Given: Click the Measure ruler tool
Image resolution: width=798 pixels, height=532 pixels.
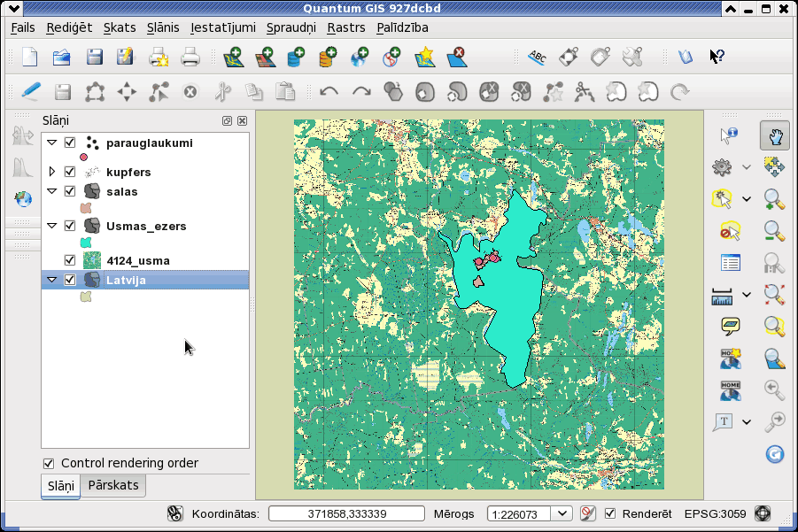Looking at the screenshot, I should pos(722,296).
